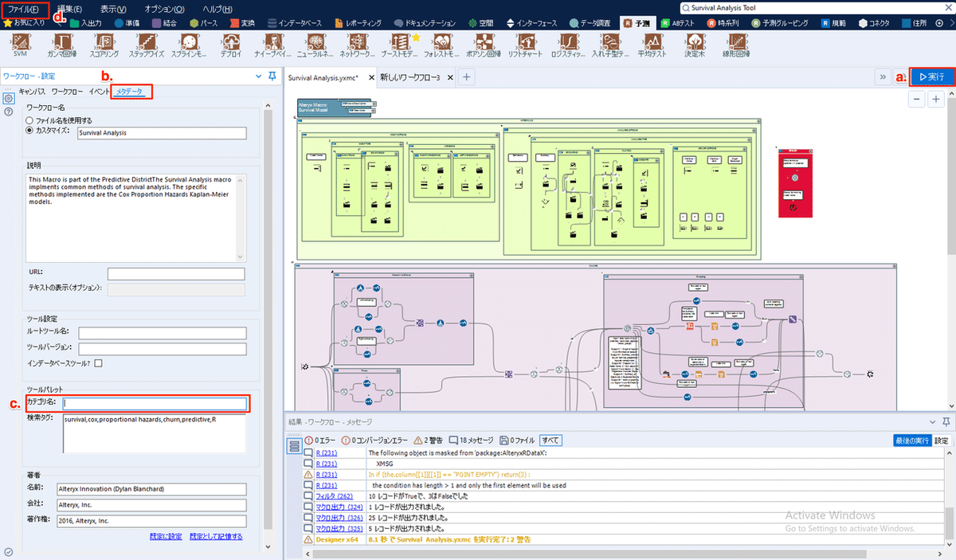Select the カスタマイズ radio option
The height and width of the screenshot is (560, 956).
point(30,130)
